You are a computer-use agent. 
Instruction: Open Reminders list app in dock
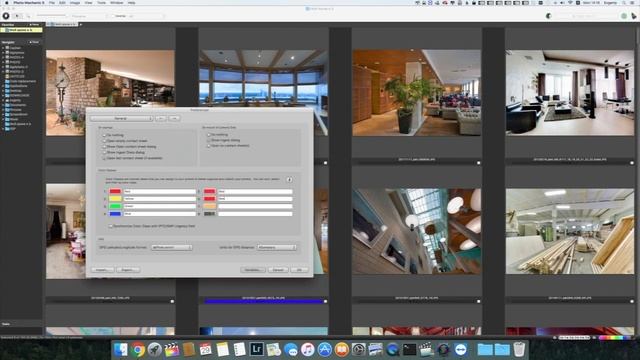tap(240, 350)
